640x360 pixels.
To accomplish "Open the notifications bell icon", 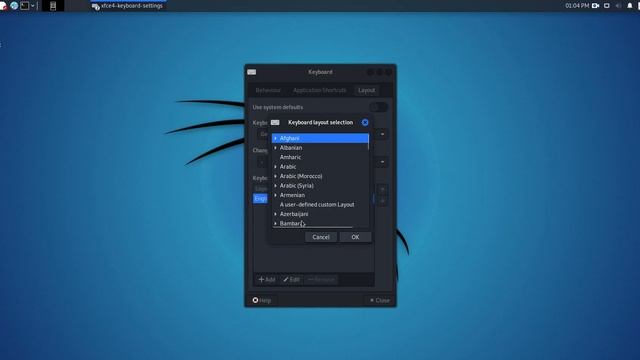I will 629,6.
